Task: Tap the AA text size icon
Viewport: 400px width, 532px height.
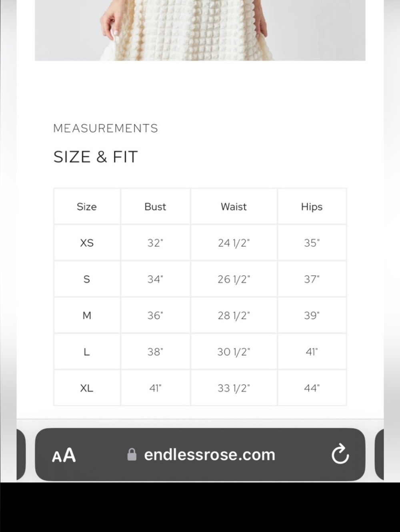Action: (64, 455)
